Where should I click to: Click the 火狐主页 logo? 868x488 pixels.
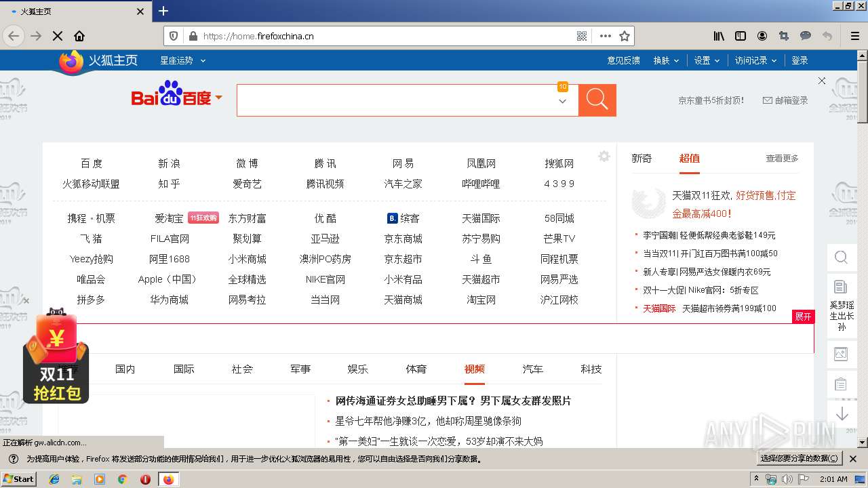tap(98, 61)
